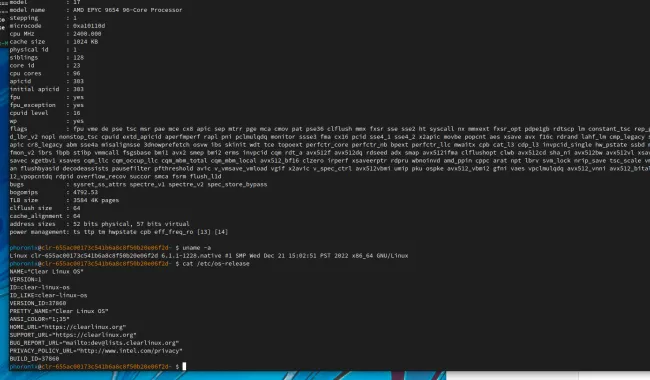Select the 'cache_alignment' row
The height and width of the screenshot is (380, 650).
pos(45,216)
